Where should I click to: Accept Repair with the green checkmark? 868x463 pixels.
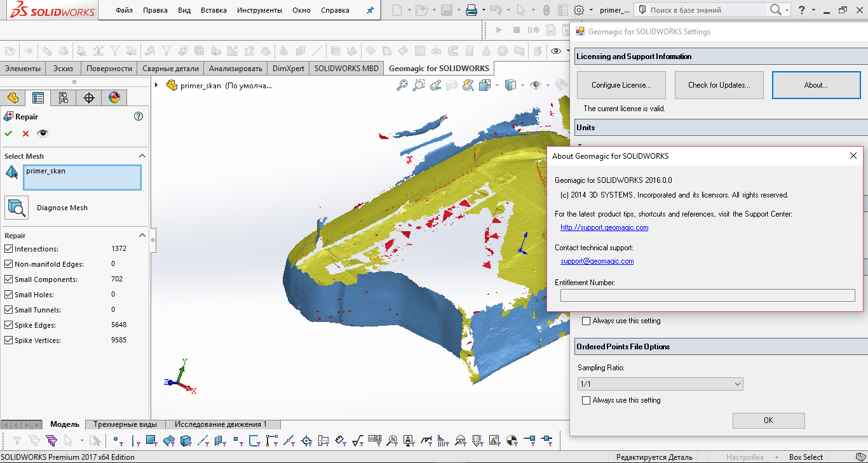click(x=8, y=133)
